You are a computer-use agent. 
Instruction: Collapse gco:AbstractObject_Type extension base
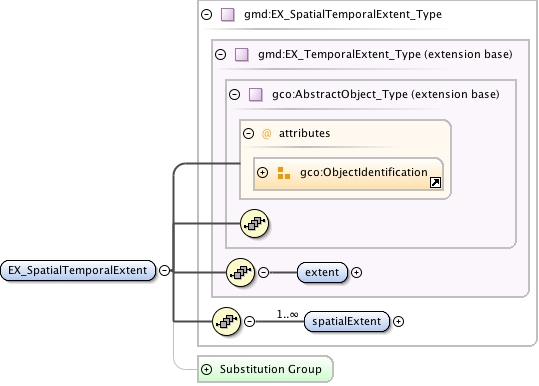[x=234, y=94]
